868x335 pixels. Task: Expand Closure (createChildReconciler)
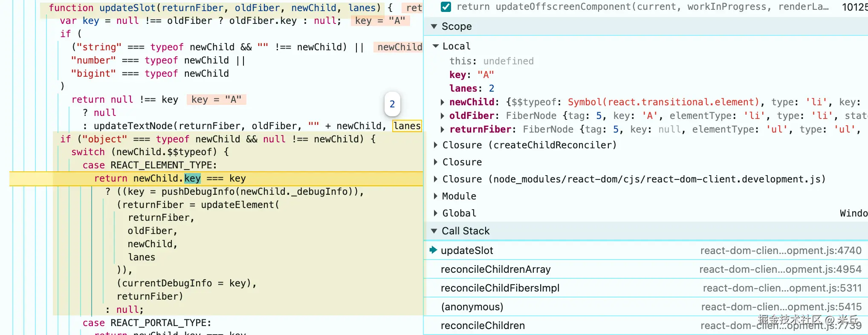pos(435,145)
